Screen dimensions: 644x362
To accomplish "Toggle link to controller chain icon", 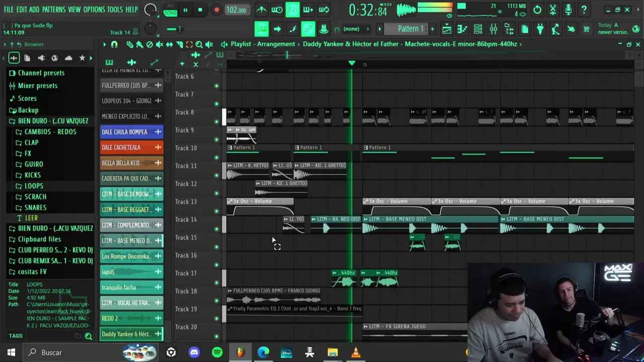I will [308, 29].
